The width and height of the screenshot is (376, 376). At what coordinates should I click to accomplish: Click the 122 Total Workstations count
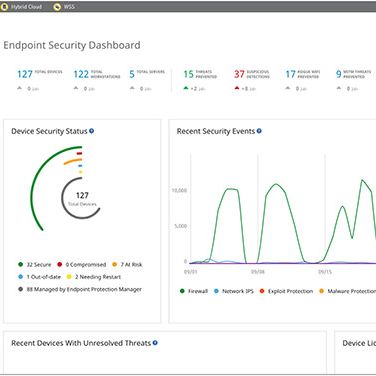click(x=81, y=74)
